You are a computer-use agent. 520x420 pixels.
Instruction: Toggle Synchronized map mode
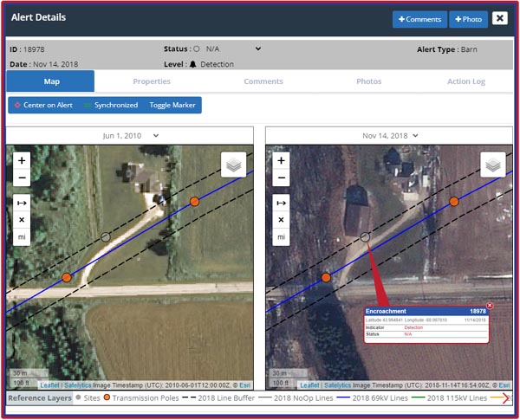[111, 105]
